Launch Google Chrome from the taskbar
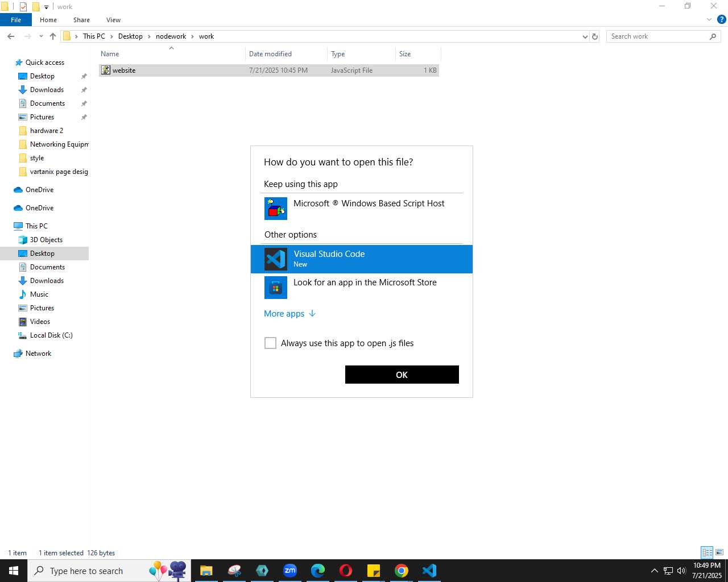The height and width of the screenshot is (582, 728). (402, 571)
